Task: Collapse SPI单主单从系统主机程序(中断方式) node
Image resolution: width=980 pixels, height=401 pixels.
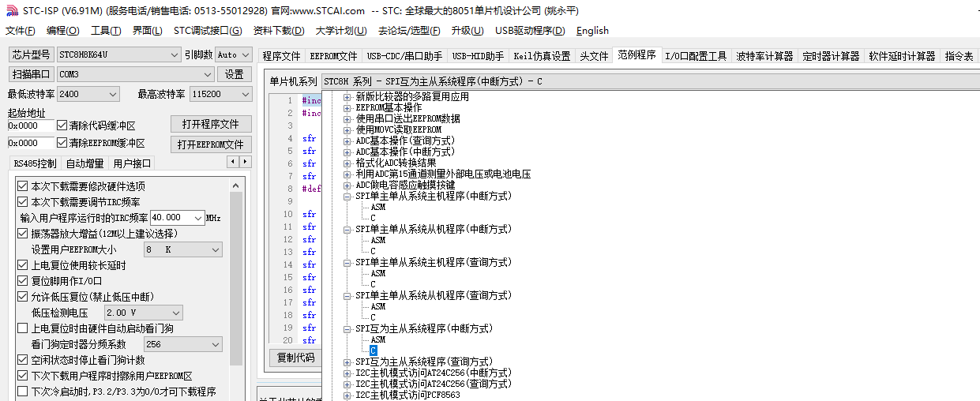Action: tap(347, 196)
